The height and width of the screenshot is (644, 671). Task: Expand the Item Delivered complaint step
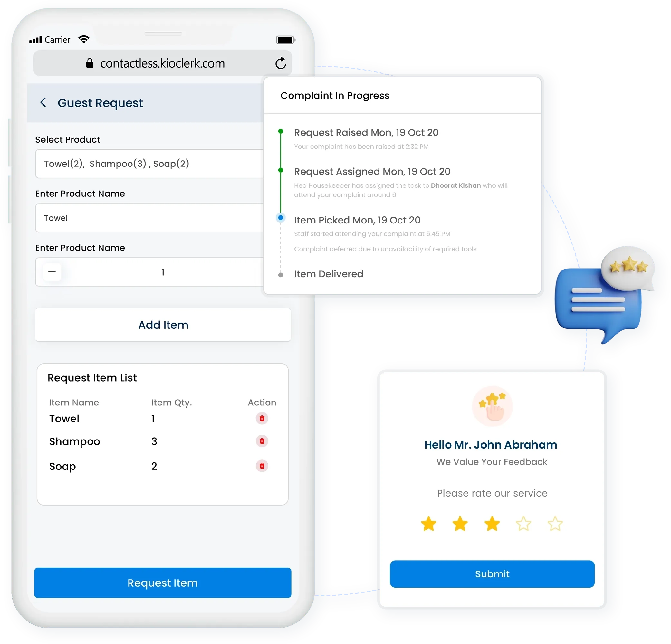click(328, 274)
